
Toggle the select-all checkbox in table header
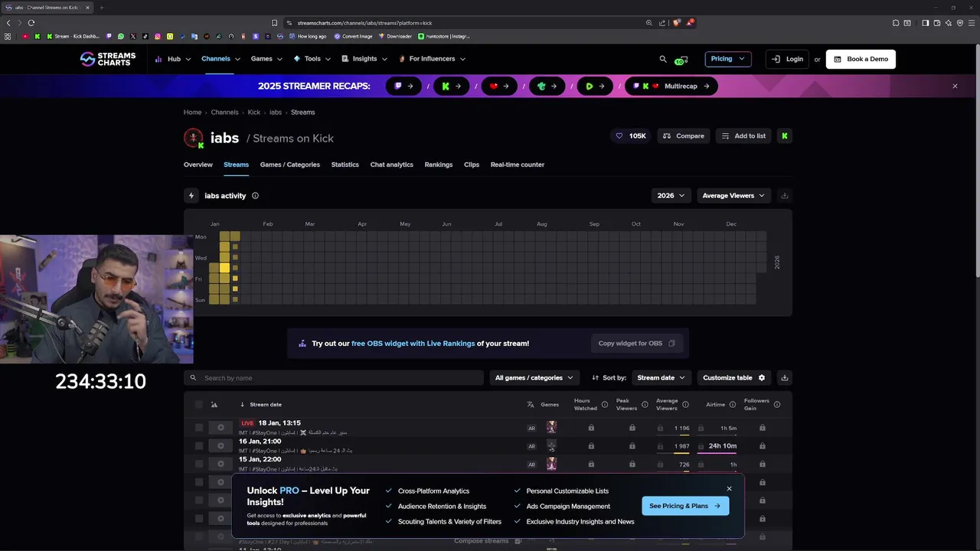(x=199, y=405)
